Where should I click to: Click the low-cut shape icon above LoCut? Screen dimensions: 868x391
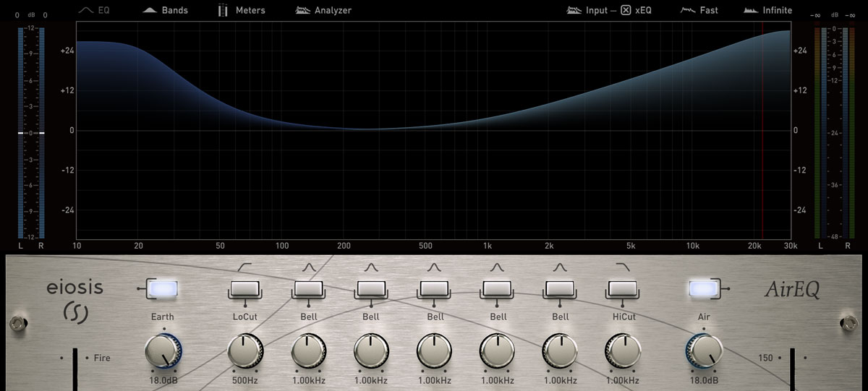244,267
